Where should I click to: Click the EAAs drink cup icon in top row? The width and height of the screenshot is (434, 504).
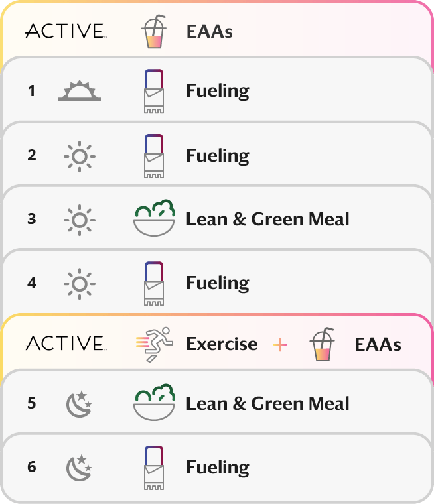click(153, 31)
